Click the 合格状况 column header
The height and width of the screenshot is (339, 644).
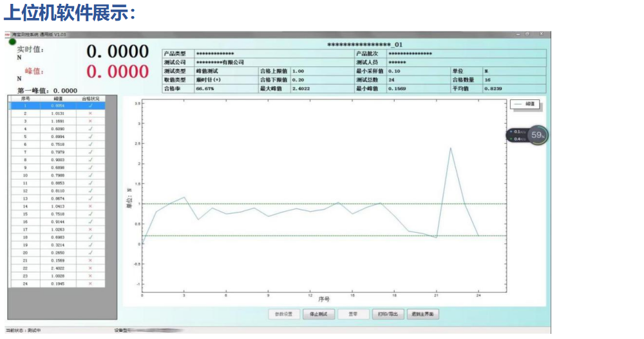pyautogui.click(x=90, y=99)
